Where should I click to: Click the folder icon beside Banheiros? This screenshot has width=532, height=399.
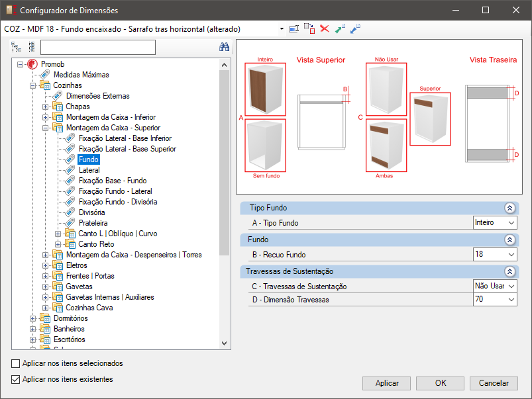45,329
